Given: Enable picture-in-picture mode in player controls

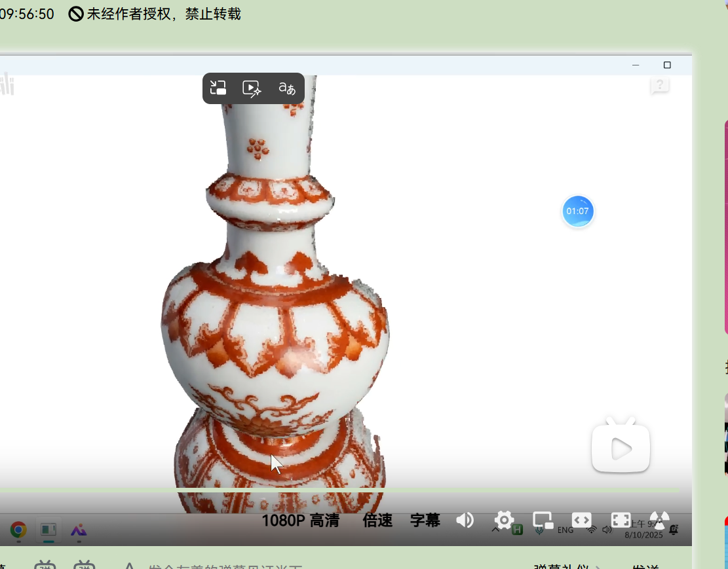Looking at the screenshot, I should pos(543,521).
